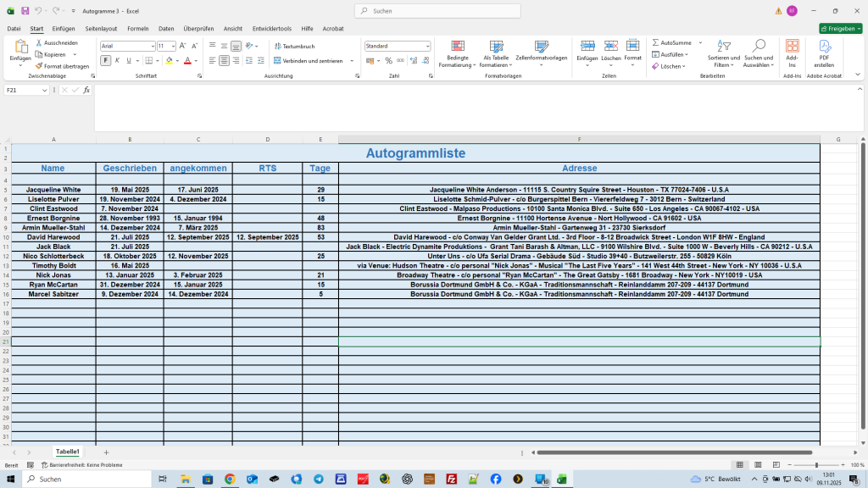Open the Arial font name dropdown
868x488 pixels.
coord(153,46)
